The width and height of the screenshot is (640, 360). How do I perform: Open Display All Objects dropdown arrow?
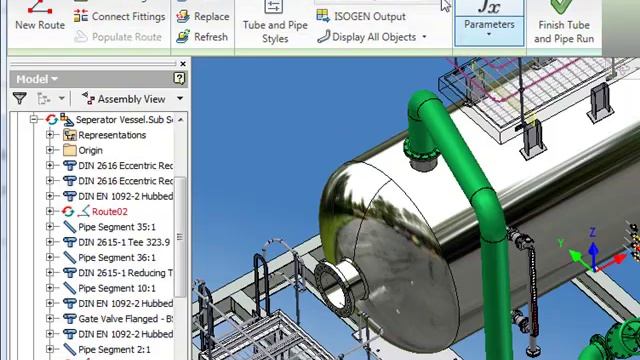(424, 37)
